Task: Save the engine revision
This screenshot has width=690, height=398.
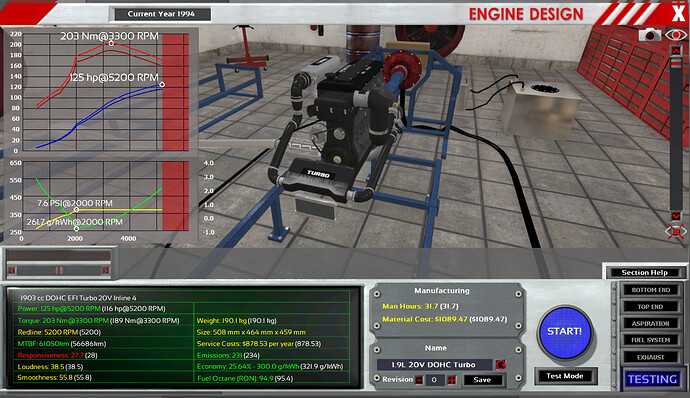Action: click(482, 380)
